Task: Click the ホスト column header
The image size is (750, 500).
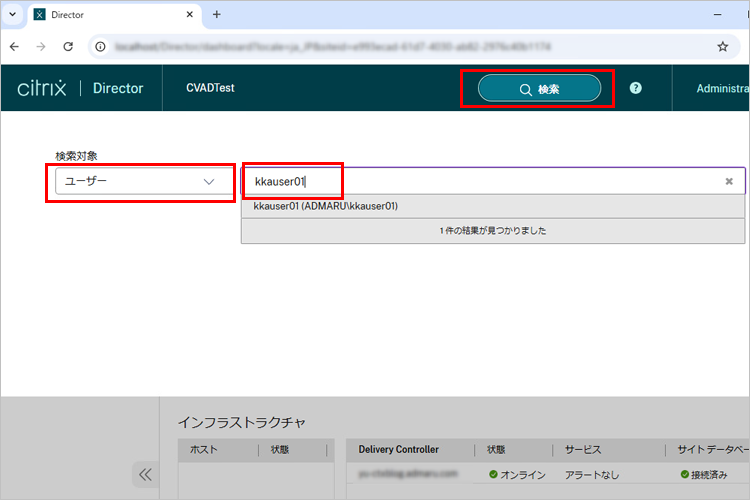Action: click(x=203, y=450)
